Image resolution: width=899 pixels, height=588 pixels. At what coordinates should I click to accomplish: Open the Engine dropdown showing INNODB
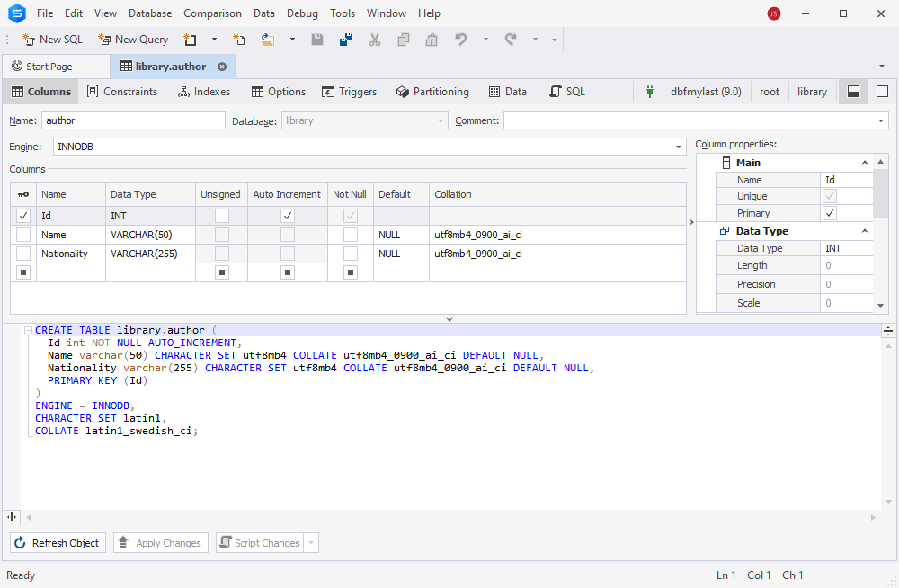pyautogui.click(x=679, y=146)
